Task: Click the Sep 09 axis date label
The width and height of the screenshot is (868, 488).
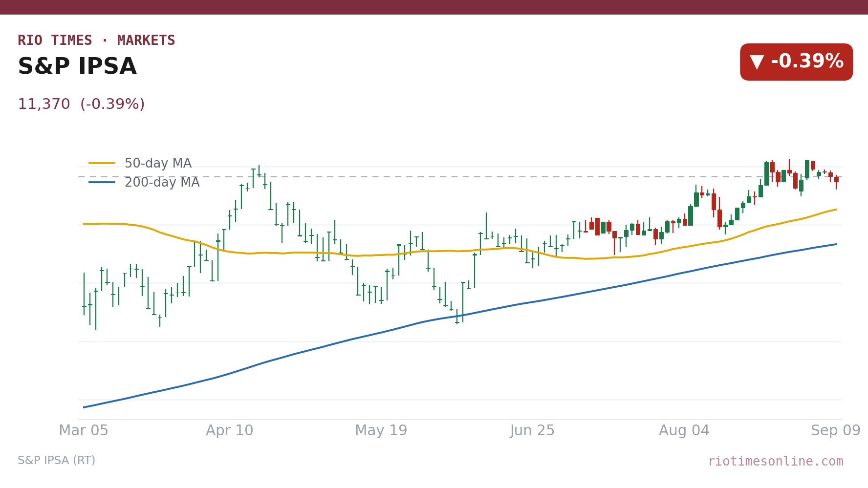Action: click(836, 431)
